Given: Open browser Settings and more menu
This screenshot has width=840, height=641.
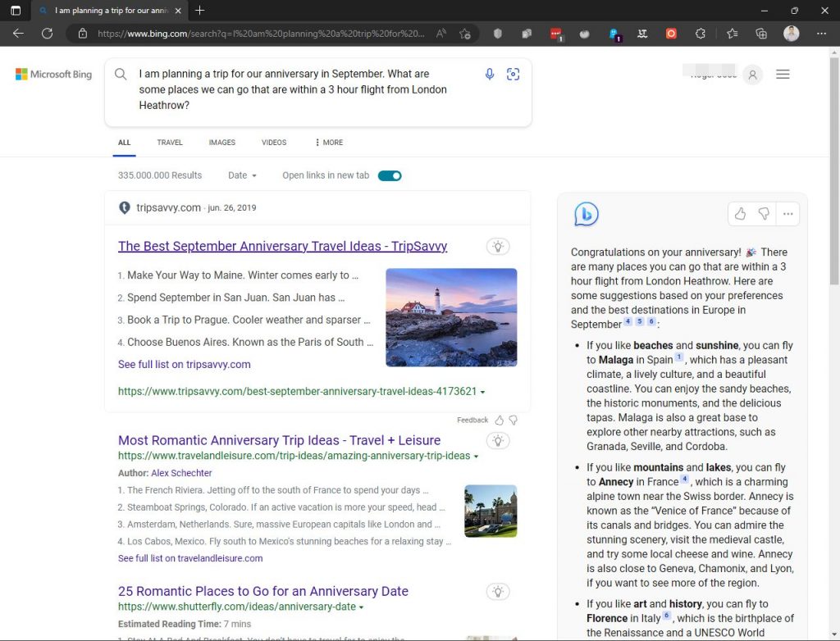Looking at the screenshot, I should tap(821, 34).
